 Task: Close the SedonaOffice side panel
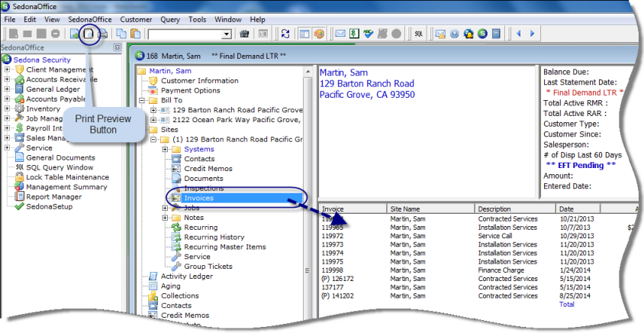[x=117, y=47]
